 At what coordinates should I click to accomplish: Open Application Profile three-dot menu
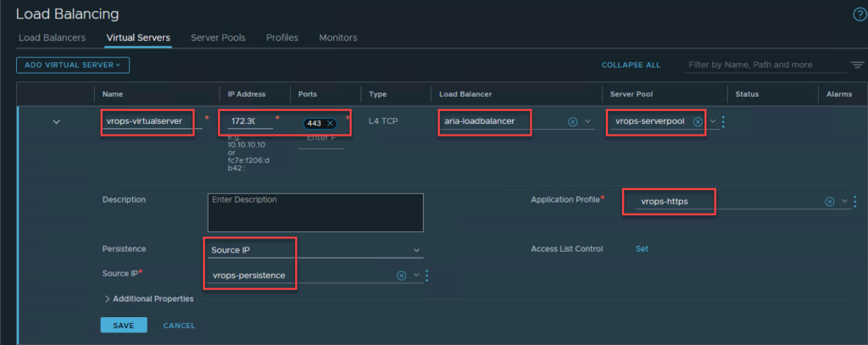(x=854, y=202)
